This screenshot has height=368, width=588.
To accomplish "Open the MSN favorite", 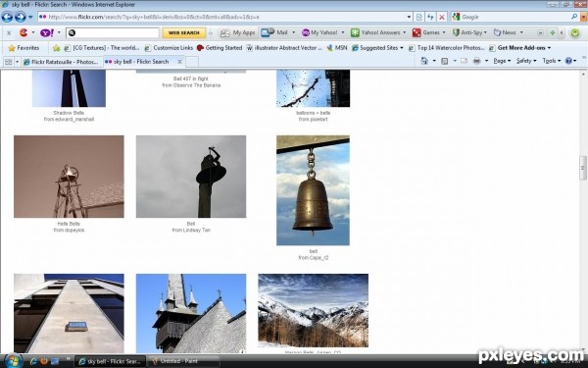I will point(337,48).
